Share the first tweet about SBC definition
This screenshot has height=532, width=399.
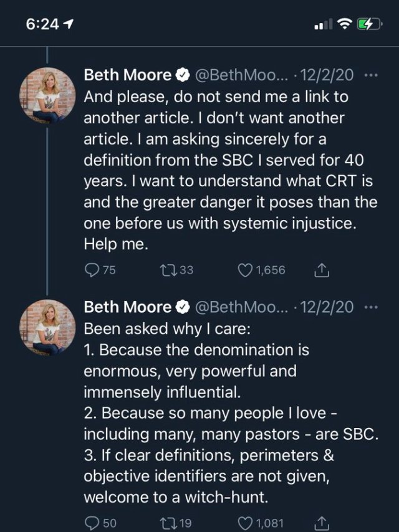tap(322, 270)
